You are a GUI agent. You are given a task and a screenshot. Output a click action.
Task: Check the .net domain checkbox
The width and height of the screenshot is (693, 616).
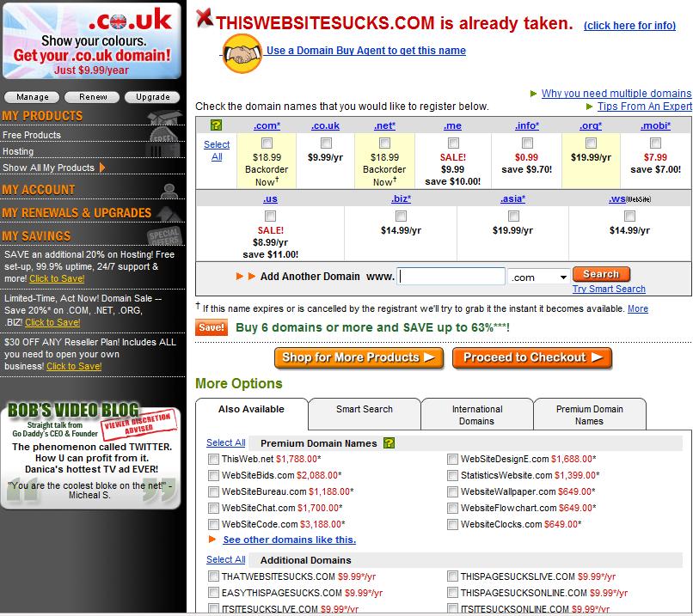point(384,143)
